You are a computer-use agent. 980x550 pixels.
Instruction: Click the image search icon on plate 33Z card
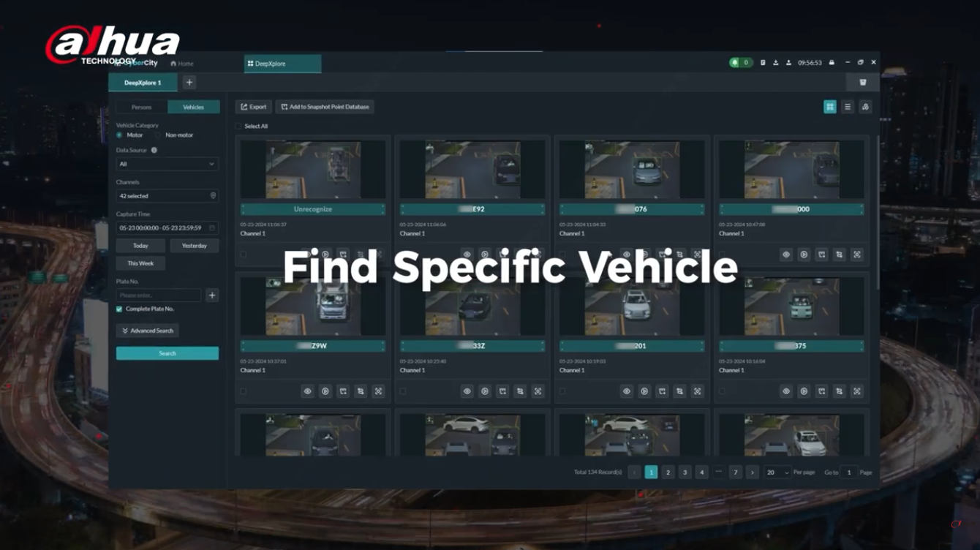(538, 391)
